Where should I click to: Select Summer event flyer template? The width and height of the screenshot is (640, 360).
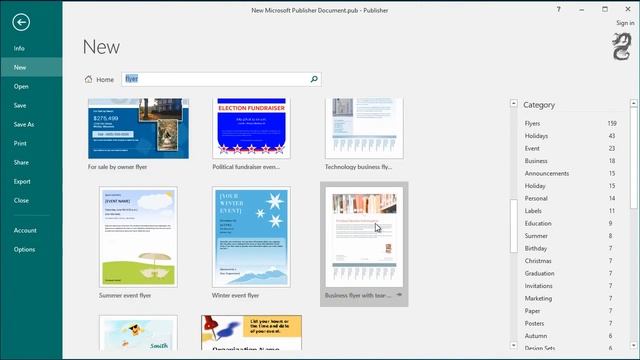[138, 237]
